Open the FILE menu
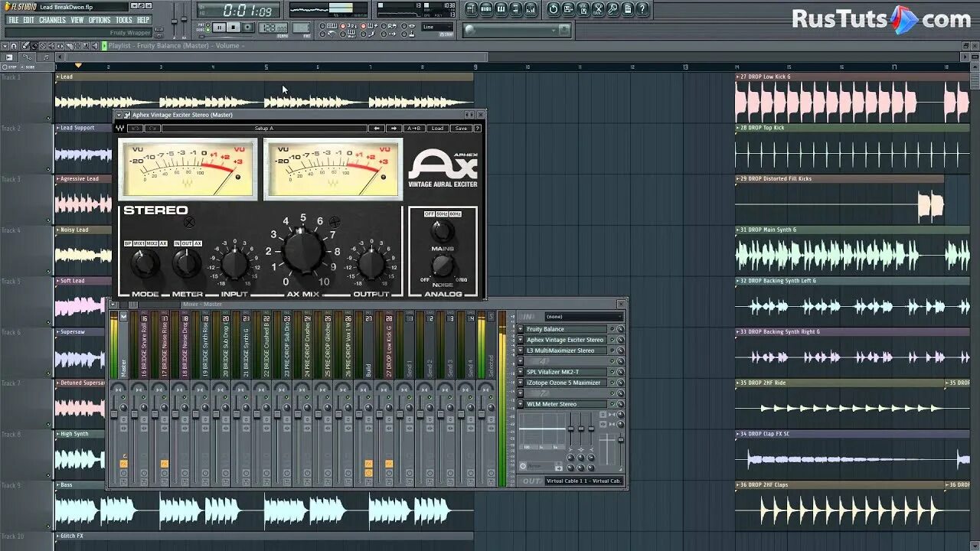The image size is (980, 551). 14,20
